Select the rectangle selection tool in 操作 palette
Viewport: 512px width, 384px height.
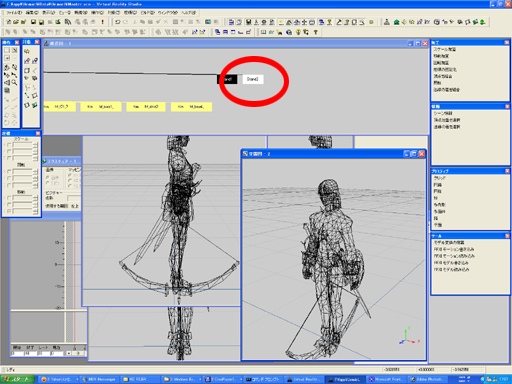[7, 50]
